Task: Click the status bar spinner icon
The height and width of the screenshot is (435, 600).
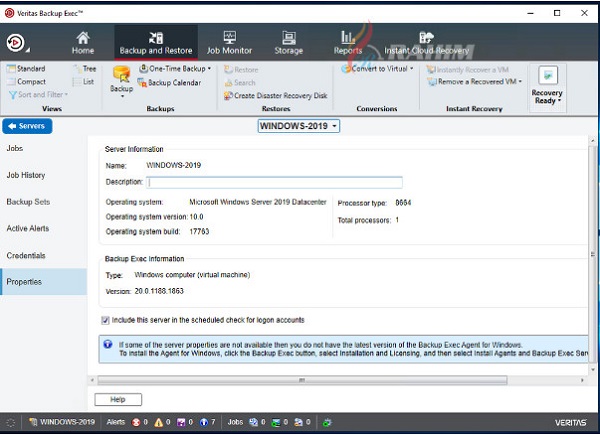Action: coord(11,423)
